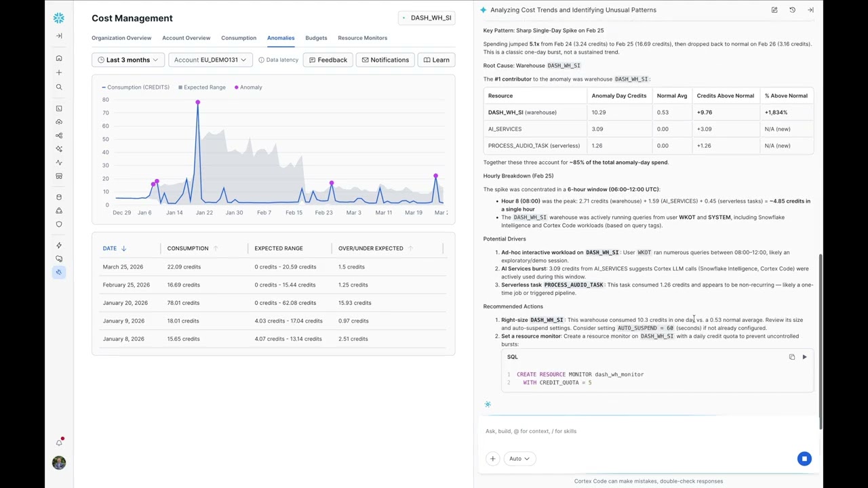The height and width of the screenshot is (488, 868).
Task: Open the AI sparkle sidebar icon
Action: point(59,149)
